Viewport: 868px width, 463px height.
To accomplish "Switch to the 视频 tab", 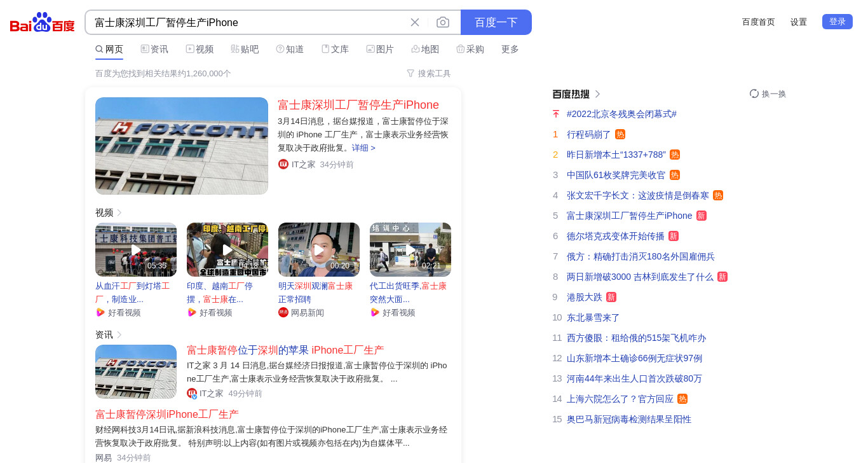I will pos(200,49).
